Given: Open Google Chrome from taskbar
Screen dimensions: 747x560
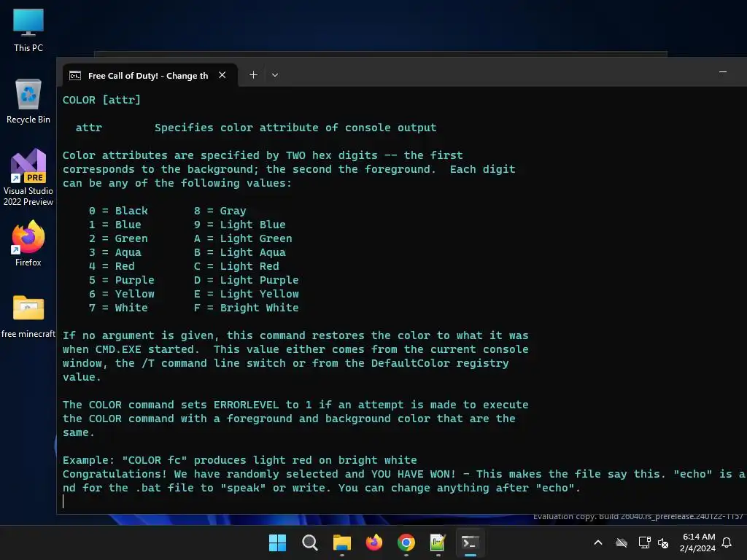Looking at the screenshot, I should coord(406,542).
